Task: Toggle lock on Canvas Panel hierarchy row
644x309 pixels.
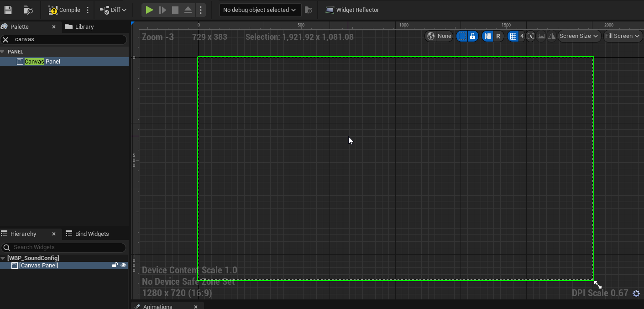Action: (x=115, y=265)
